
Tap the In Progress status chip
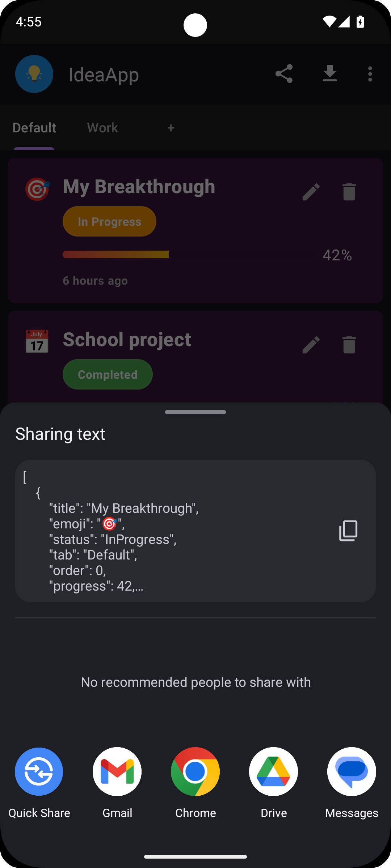click(x=109, y=221)
